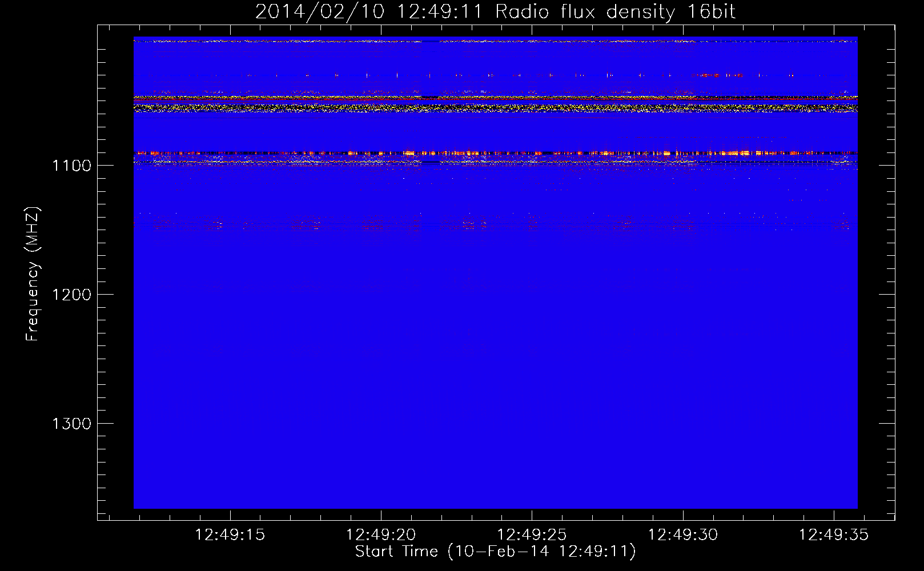Click the 1200 frequency tick label

tap(71, 295)
